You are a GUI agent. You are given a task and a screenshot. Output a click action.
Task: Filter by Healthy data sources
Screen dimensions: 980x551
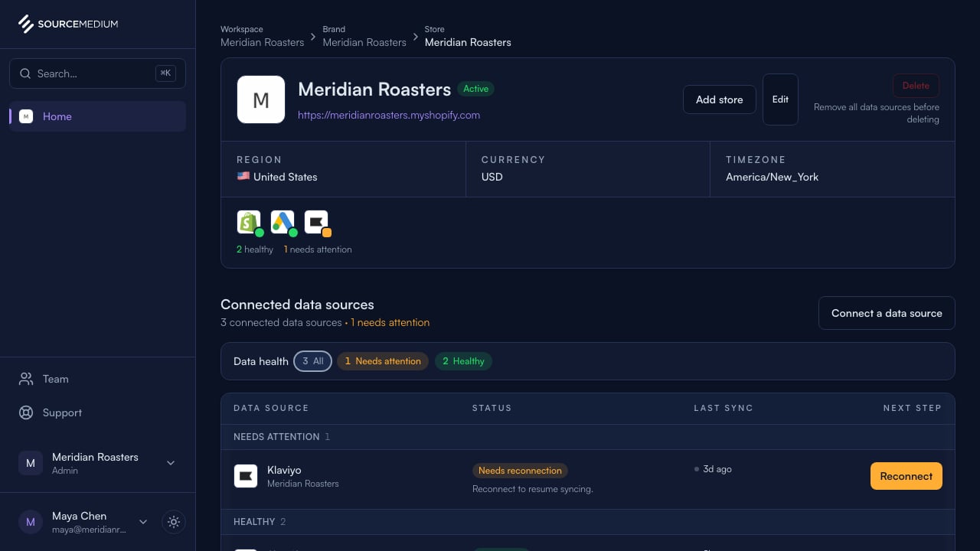pyautogui.click(x=463, y=361)
